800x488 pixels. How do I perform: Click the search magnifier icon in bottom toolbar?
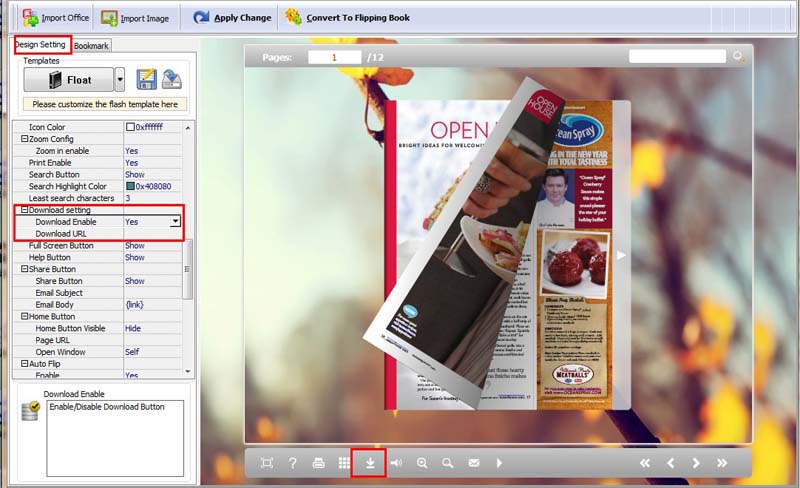click(x=447, y=463)
